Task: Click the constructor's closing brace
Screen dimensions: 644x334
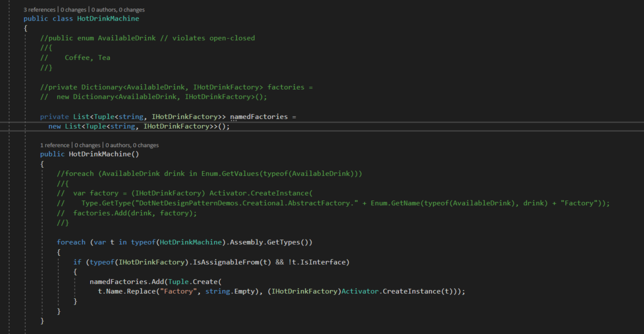Action: coord(42,321)
